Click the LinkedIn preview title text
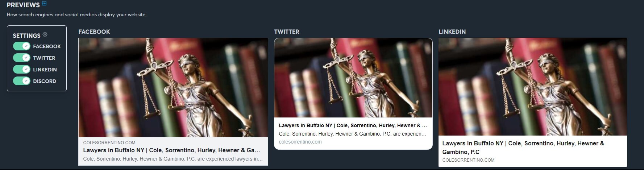 (x=523, y=148)
